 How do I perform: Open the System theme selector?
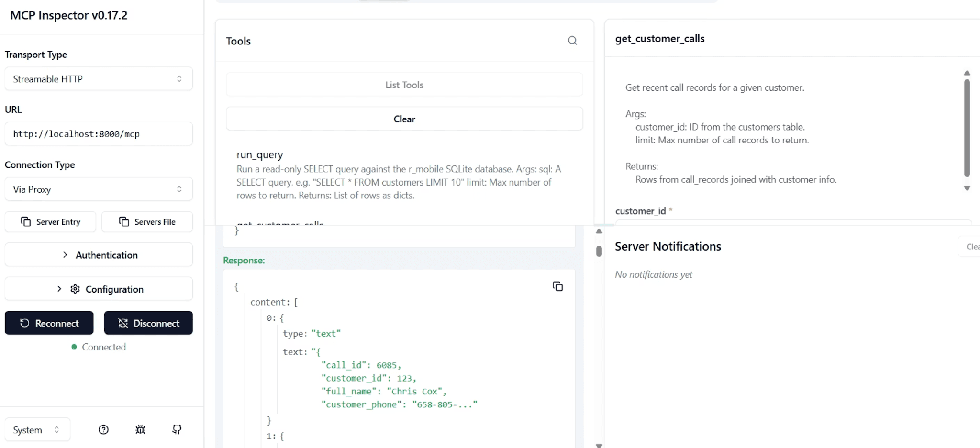coord(37,429)
